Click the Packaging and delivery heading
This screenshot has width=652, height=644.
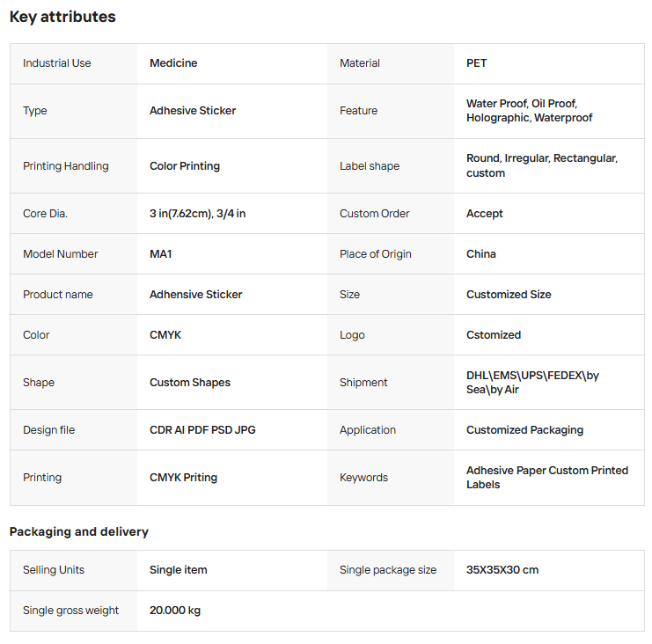click(79, 531)
